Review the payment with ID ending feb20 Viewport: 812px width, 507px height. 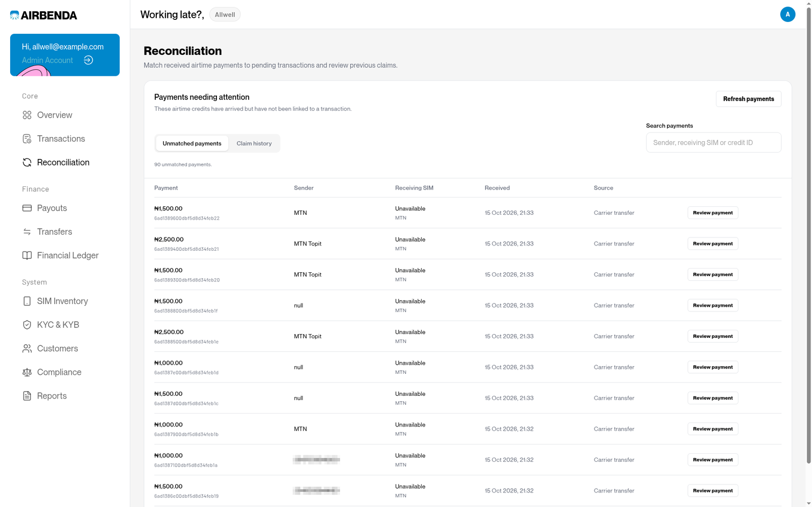pos(713,274)
